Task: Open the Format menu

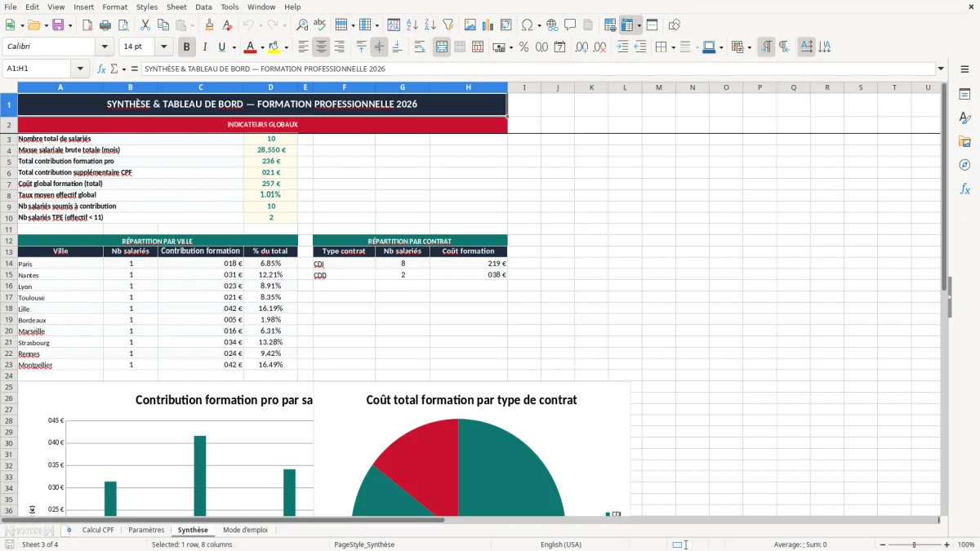Action: (114, 7)
